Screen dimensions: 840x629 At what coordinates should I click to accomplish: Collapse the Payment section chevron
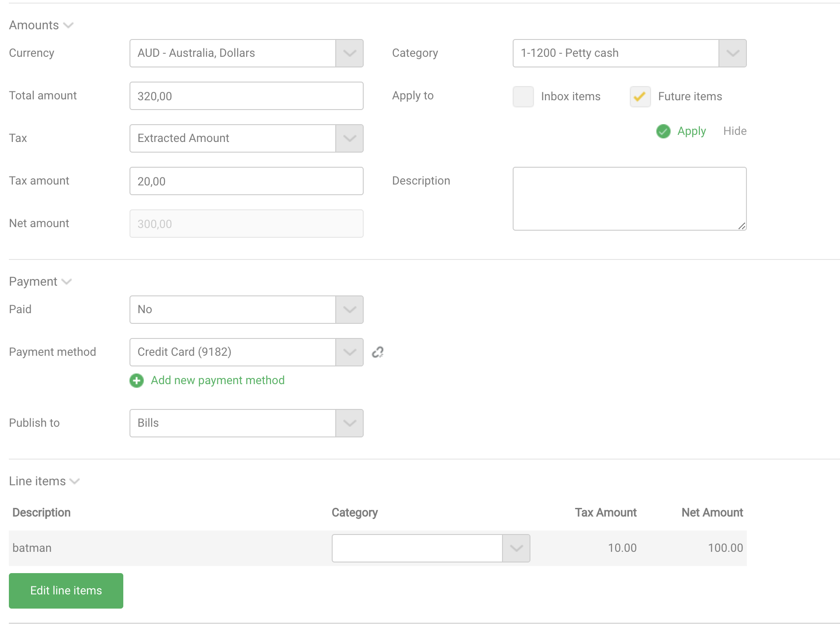[67, 282]
